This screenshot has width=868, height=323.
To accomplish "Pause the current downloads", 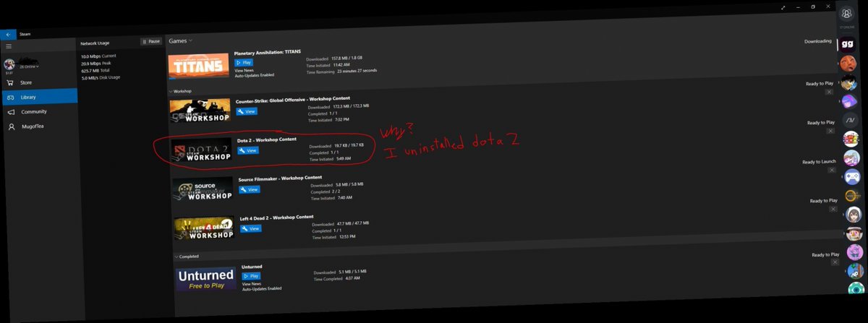I will (151, 41).
